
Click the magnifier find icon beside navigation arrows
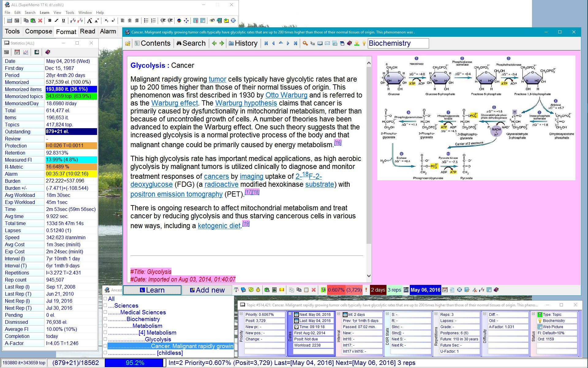coord(305,43)
